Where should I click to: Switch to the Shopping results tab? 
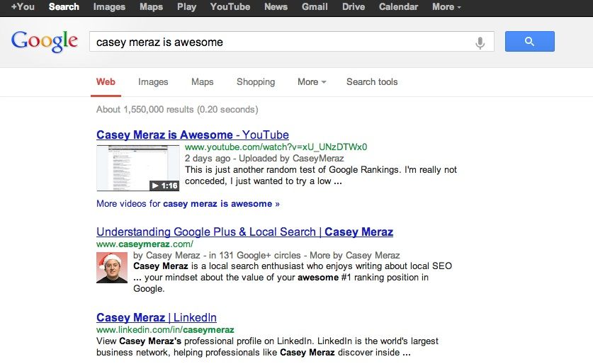(256, 82)
